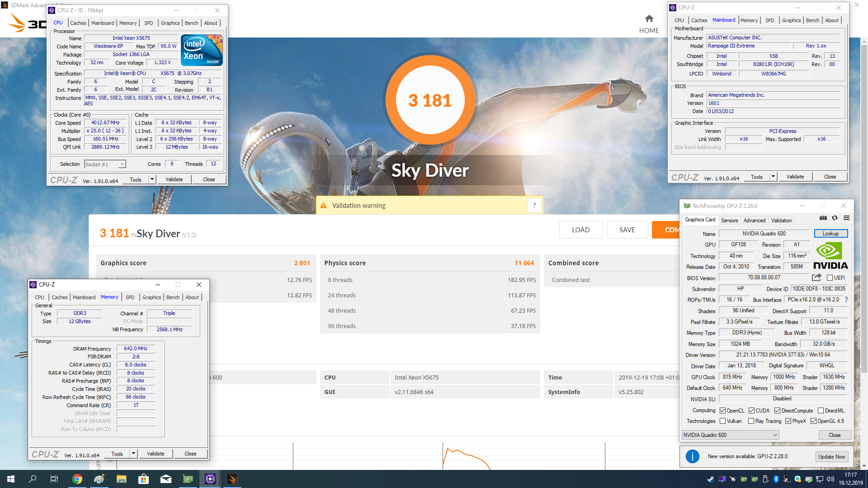
Task: Open Validation tab in GPU-Z
Action: (x=781, y=221)
